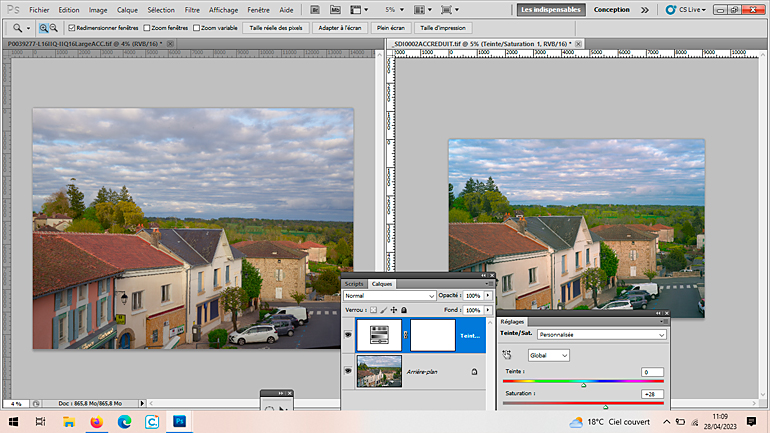The image size is (770, 433).
Task: Lock layer position move icon
Action: pos(394,310)
